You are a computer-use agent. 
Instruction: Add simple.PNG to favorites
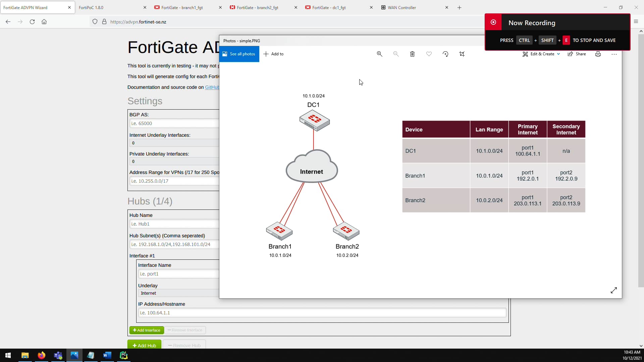point(429,54)
